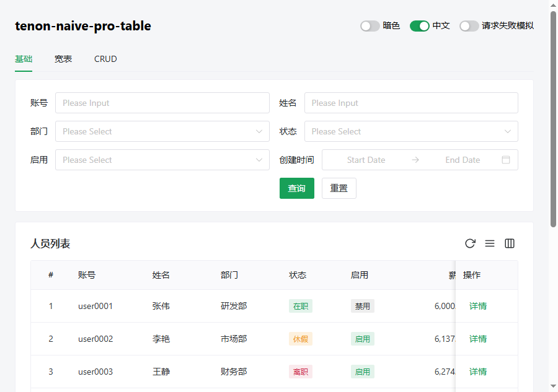Open column settings icon
Screen dimensions: 558x392
pyautogui.click(x=510, y=243)
